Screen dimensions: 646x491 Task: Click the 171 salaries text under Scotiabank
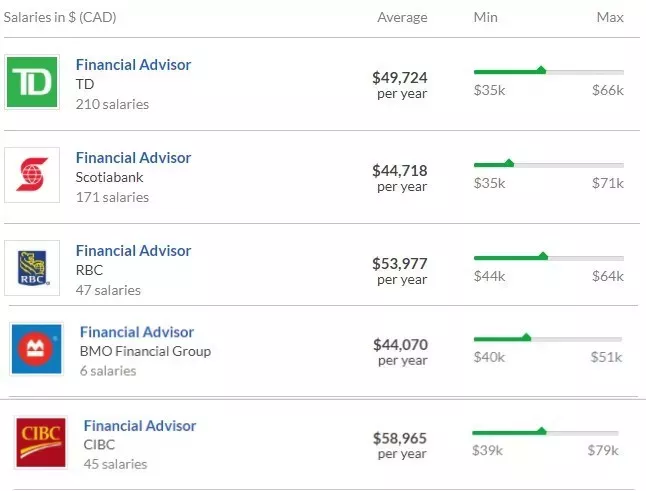click(112, 197)
